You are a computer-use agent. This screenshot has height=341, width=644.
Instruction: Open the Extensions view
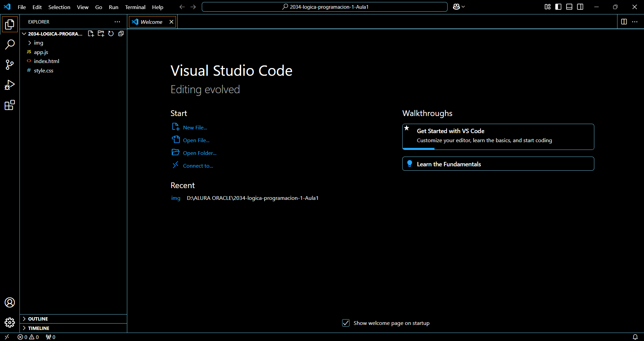coord(10,105)
